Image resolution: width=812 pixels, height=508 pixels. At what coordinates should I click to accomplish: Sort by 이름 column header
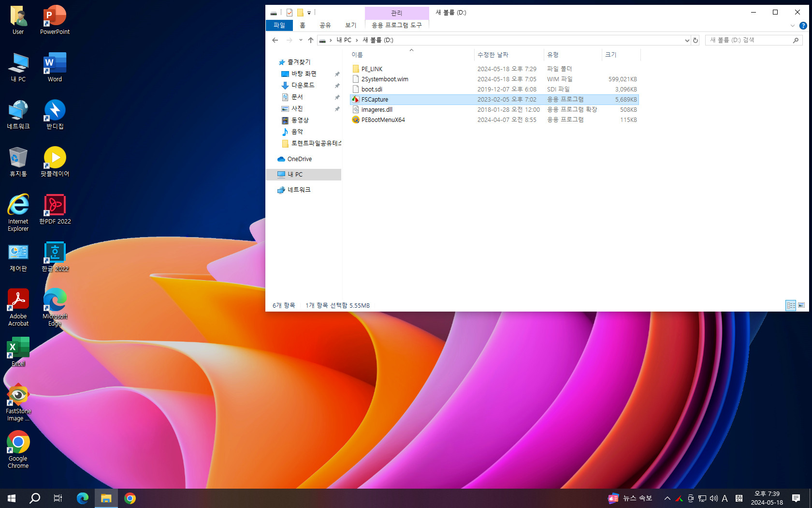point(411,55)
